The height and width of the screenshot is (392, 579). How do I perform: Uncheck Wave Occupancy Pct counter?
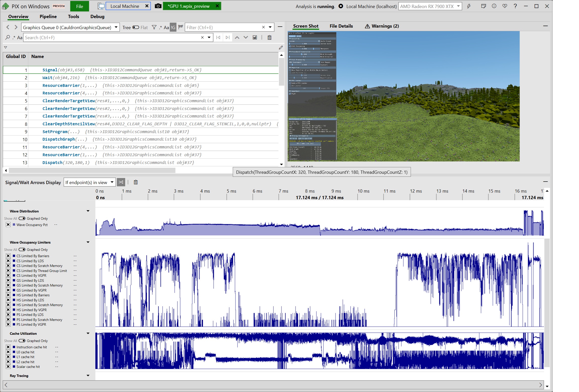8,225
